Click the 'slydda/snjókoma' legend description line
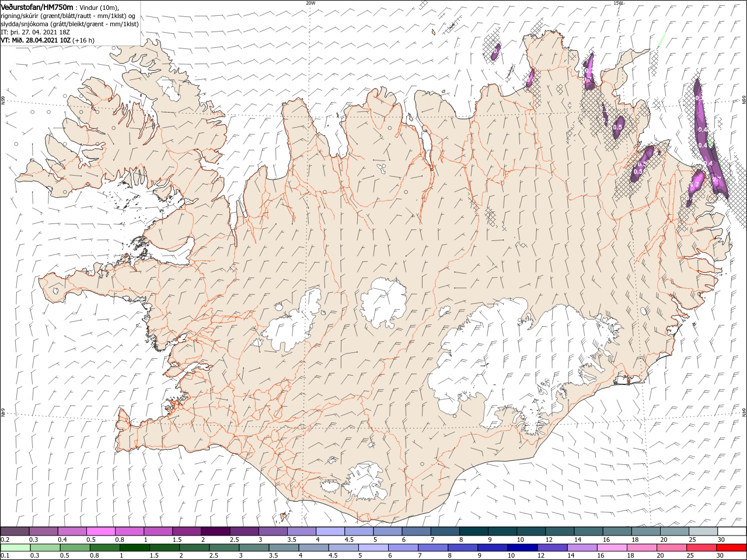Image resolution: width=747 pixels, height=560 pixels. (x=69, y=24)
